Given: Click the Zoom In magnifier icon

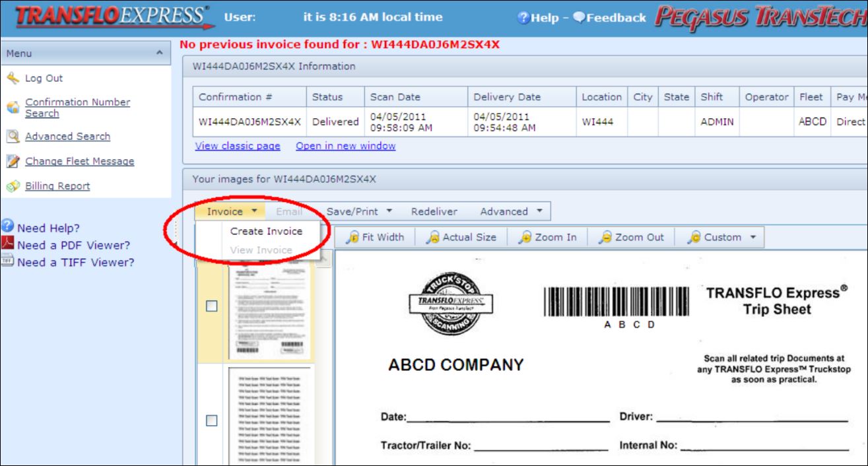Looking at the screenshot, I should pyautogui.click(x=525, y=238).
